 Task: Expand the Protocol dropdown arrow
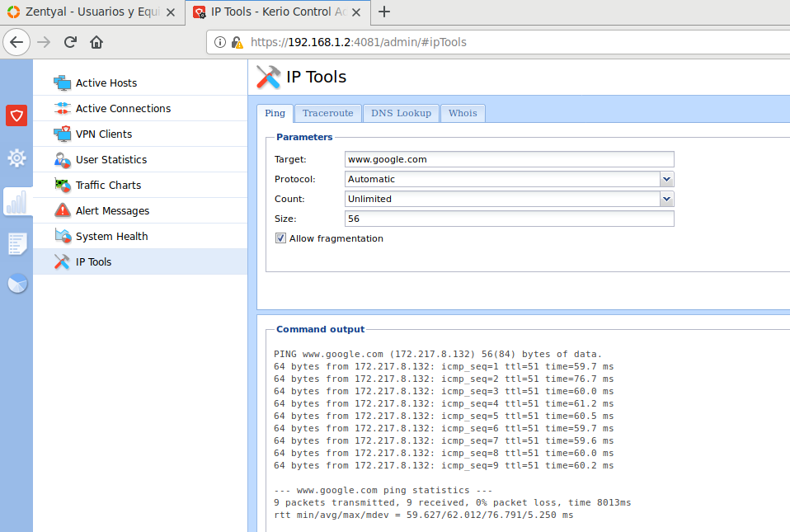666,179
